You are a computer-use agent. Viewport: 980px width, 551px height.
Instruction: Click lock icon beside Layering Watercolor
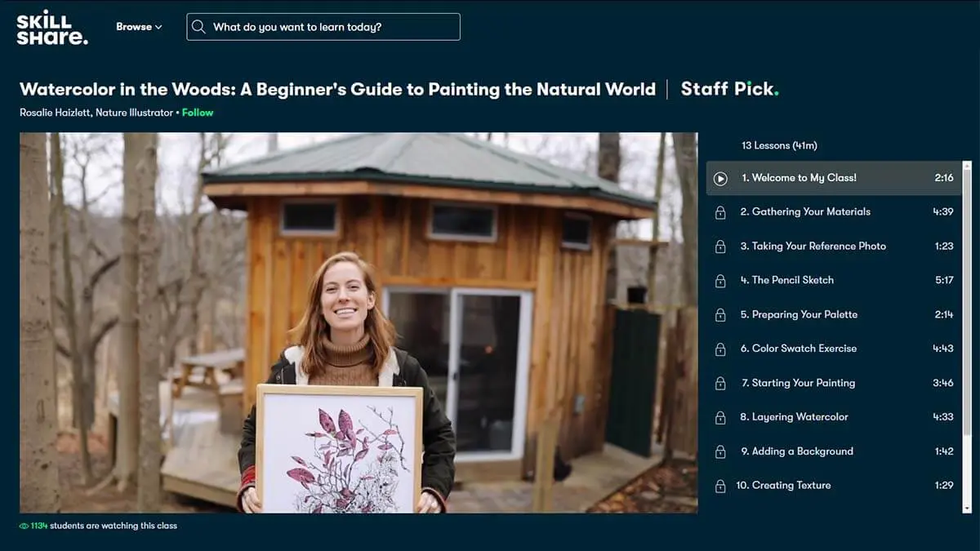[720, 418]
